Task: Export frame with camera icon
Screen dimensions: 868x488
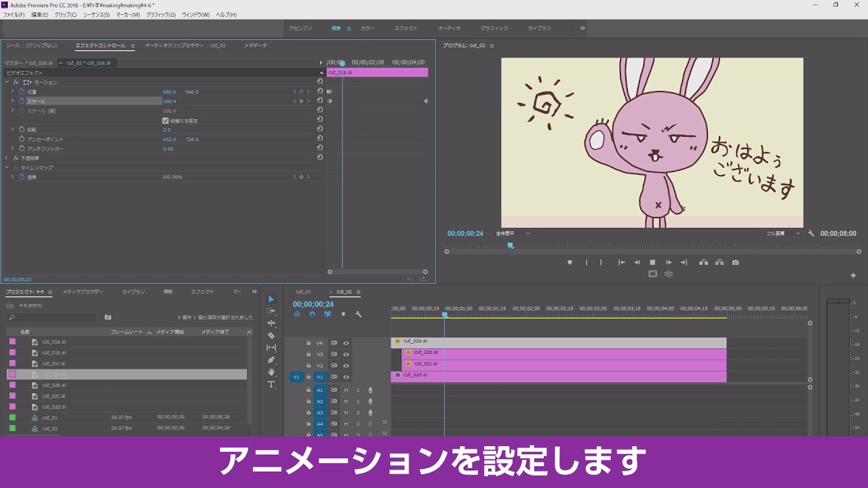Action: (x=735, y=262)
